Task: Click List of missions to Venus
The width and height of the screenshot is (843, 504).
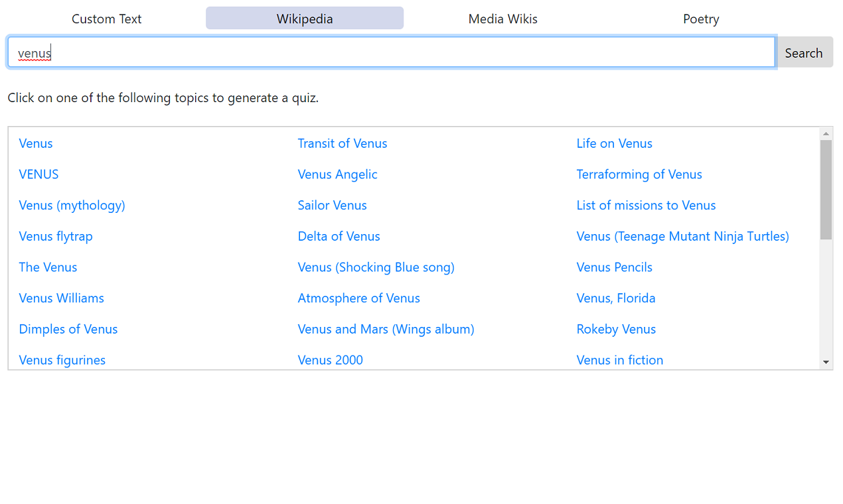Action: coord(646,205)
